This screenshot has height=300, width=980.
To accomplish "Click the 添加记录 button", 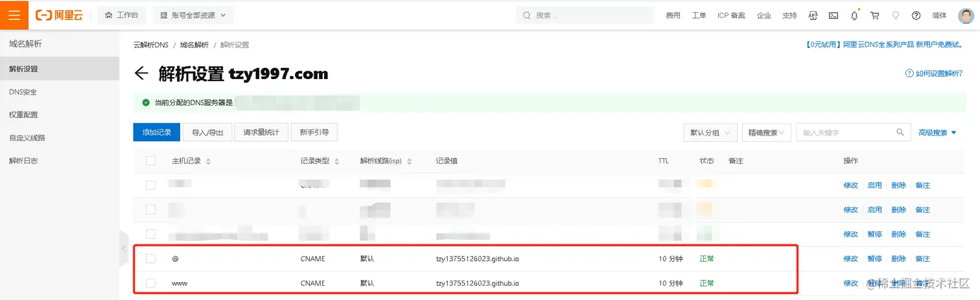I will tap(156, 132).
